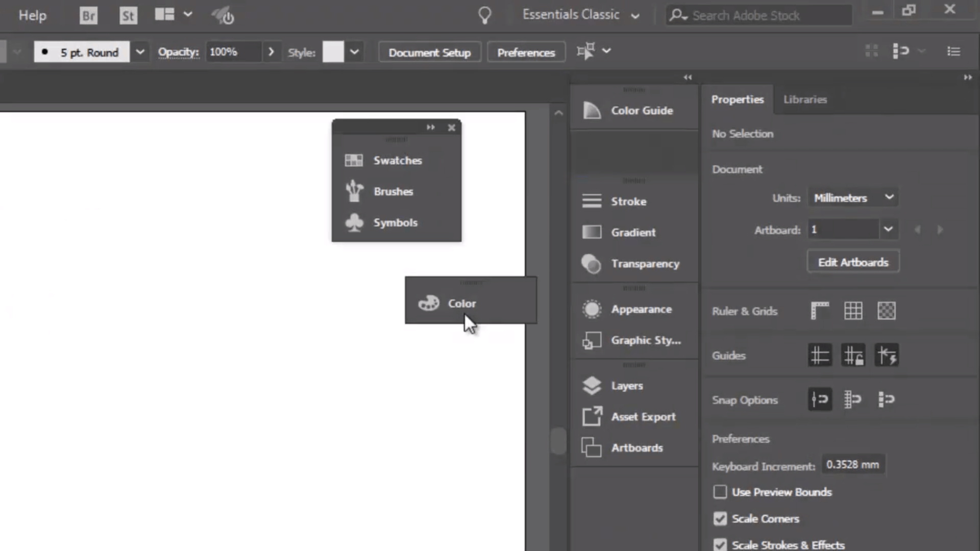This screenshot has width=980, height=551.
Task: Open the Swatches floating panel
Action: click(396, 160)
